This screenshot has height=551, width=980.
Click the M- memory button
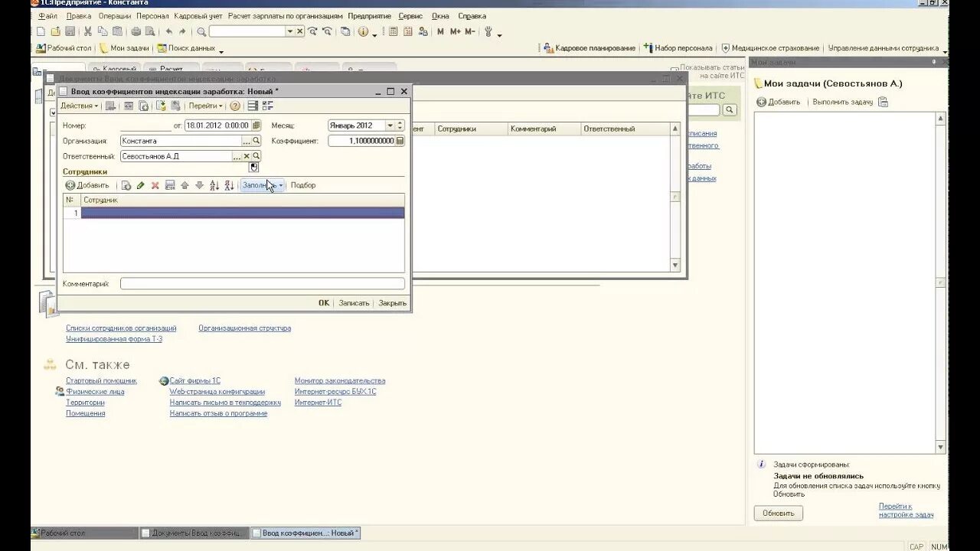[469, 31]
